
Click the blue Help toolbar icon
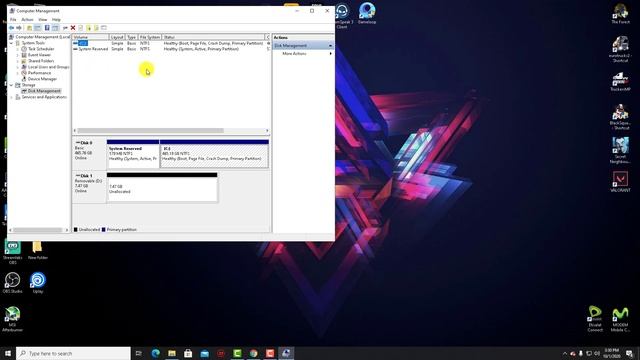47,28
